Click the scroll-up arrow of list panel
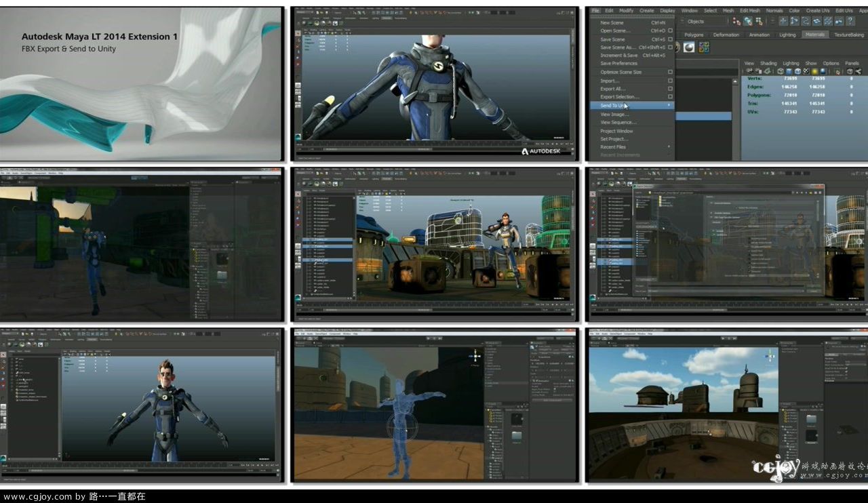The height and width of the screenshot is (503, 868). (x=734, y=80)
